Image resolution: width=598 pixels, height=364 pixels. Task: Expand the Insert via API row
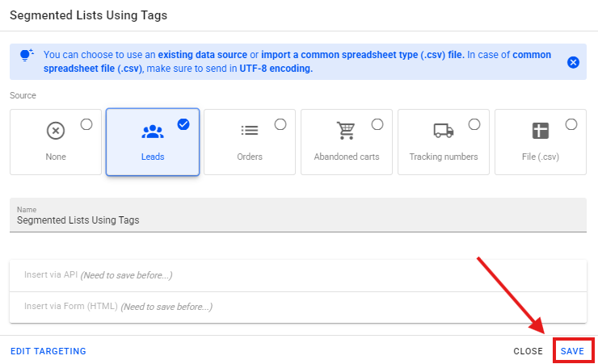point(297,275)
